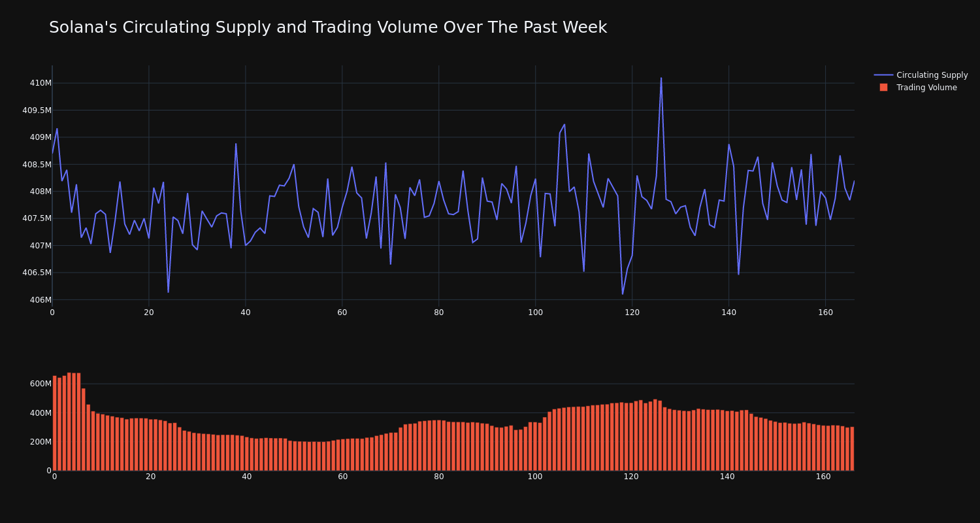
Task: Toggle the Circulating Supply legend entry
Action: pyautogui.click(x=921, y=75)
